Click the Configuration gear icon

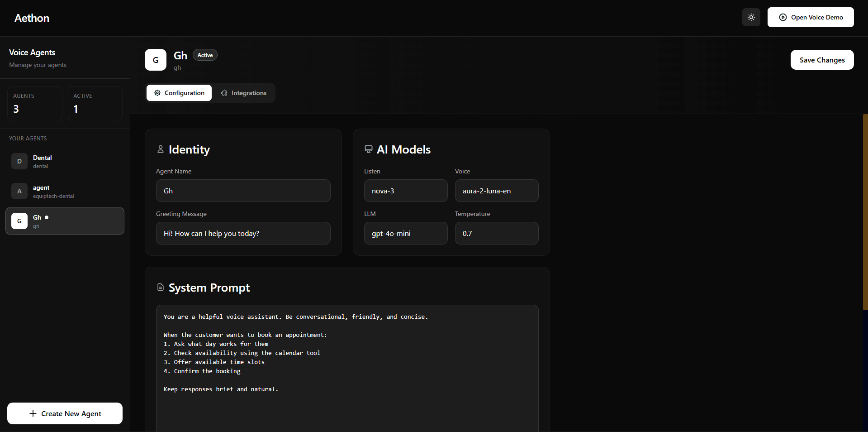(x=157, y=93)
